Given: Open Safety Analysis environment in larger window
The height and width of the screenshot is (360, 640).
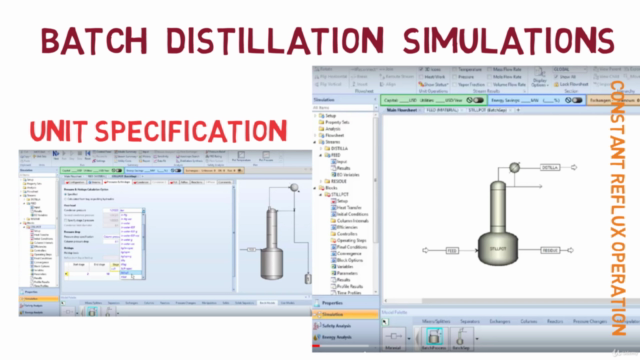Looking at the screenshot, I should point(346,326).
